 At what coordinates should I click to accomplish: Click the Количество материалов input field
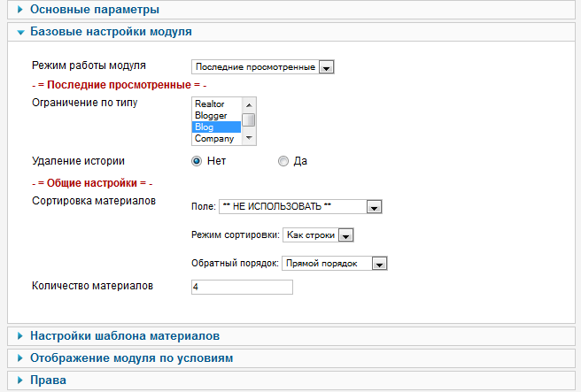coord(242,288)
